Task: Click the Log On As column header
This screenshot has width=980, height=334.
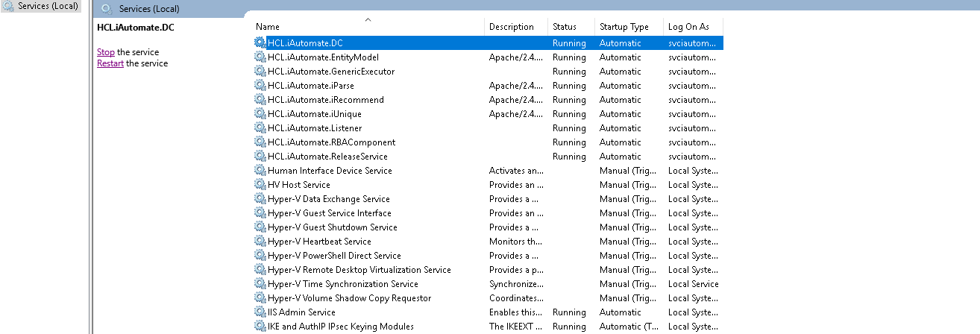Action: [x=688, y=27]
